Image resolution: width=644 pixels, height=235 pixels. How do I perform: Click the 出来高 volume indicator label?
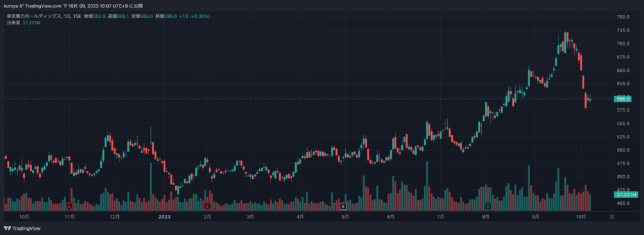13,22
